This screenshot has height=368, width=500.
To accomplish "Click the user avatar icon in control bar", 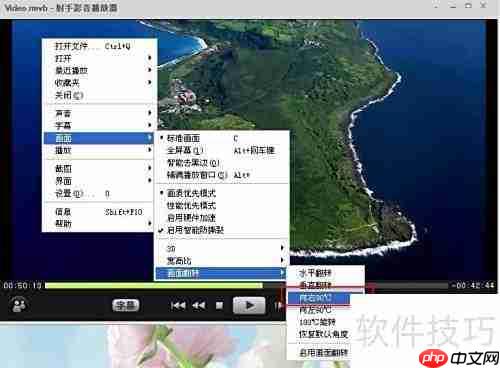I will pyautogui.click(x=19, y=305).
